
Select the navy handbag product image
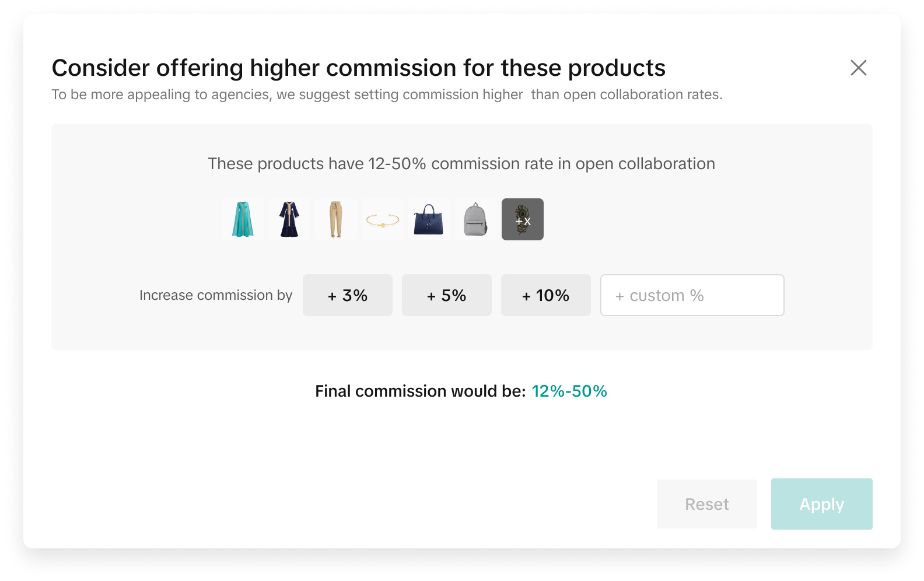click(x=429, y=219)
